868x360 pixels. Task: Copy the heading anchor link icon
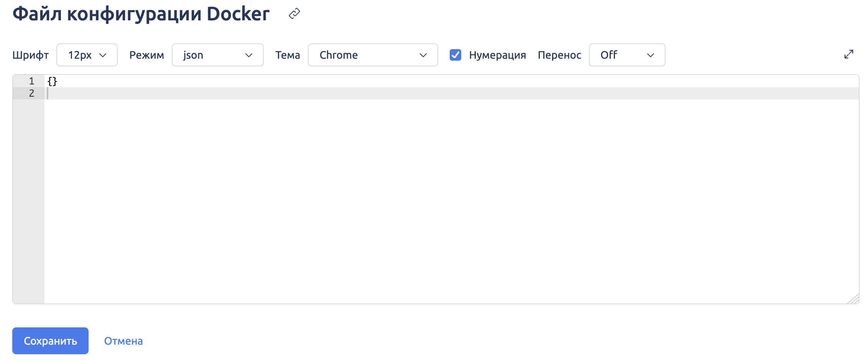(x=294, y=14)
